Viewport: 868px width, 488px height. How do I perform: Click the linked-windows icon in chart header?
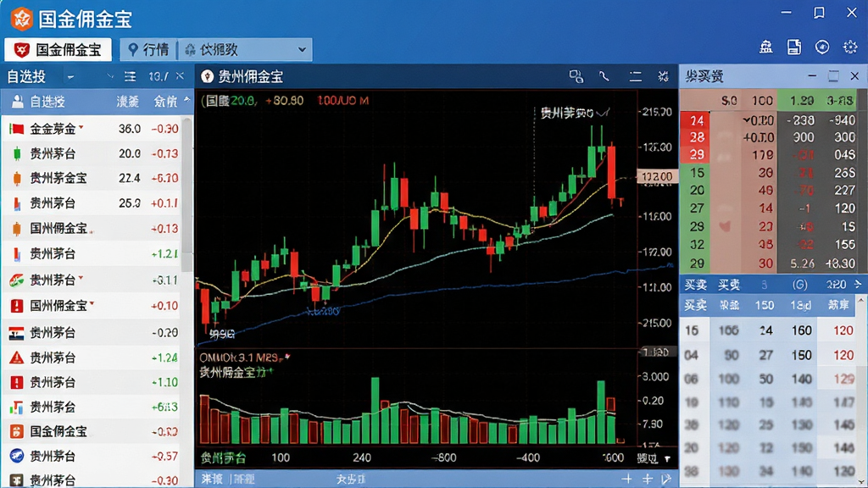coord(576,76)
